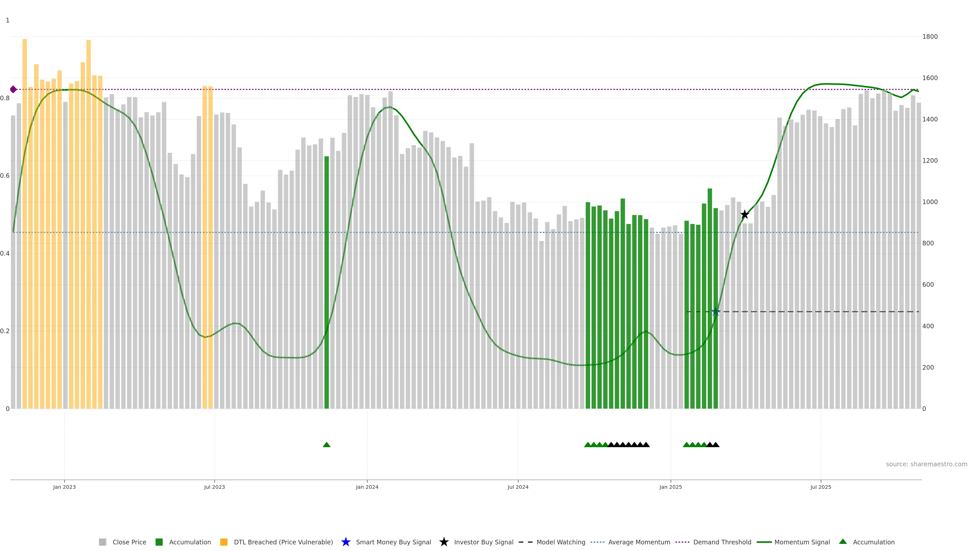
Task: Click the Jan 2024 axis label
Action: pyautogui.click(x=367, y=487)
